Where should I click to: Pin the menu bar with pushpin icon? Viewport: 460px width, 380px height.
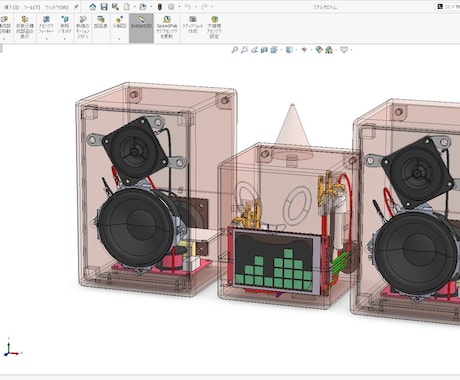(x=76, y=7)
